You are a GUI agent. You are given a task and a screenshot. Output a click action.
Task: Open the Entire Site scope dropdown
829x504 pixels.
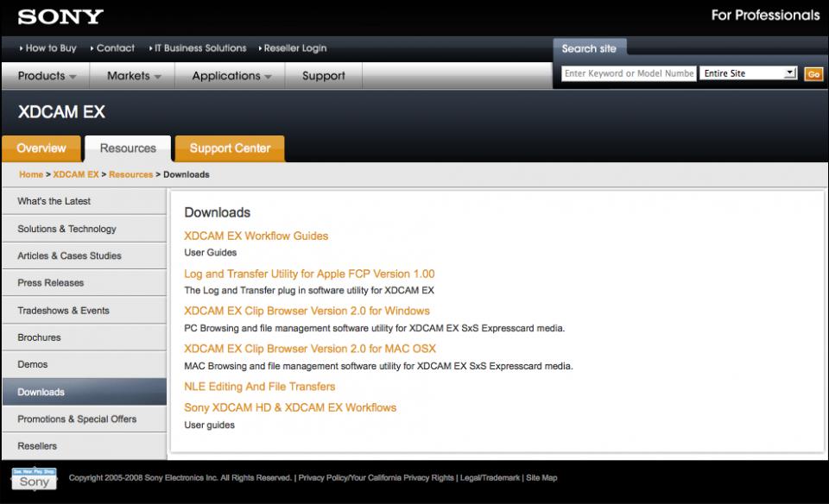coord(749,73)
